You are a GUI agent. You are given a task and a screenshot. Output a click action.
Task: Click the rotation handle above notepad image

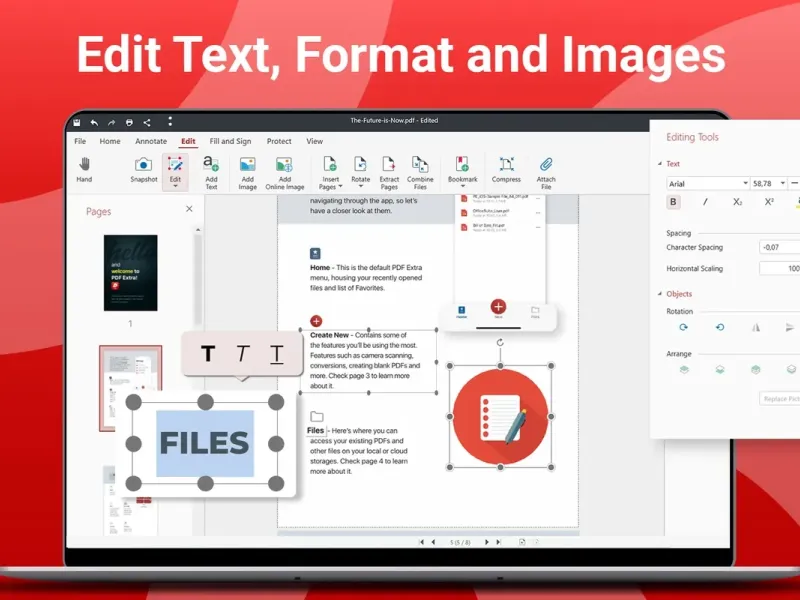pos(500,342)
